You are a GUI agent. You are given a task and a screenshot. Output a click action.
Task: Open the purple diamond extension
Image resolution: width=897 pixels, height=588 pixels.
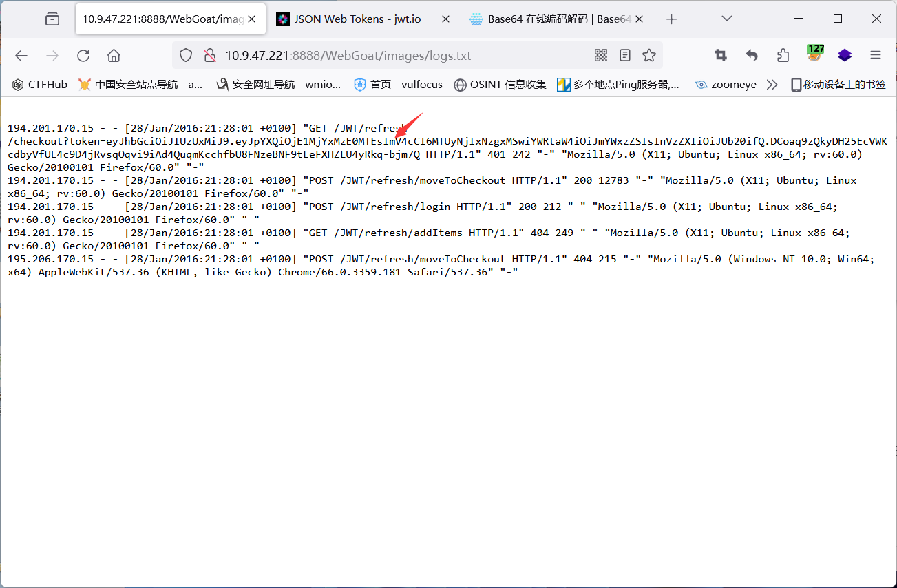[845, 56]
